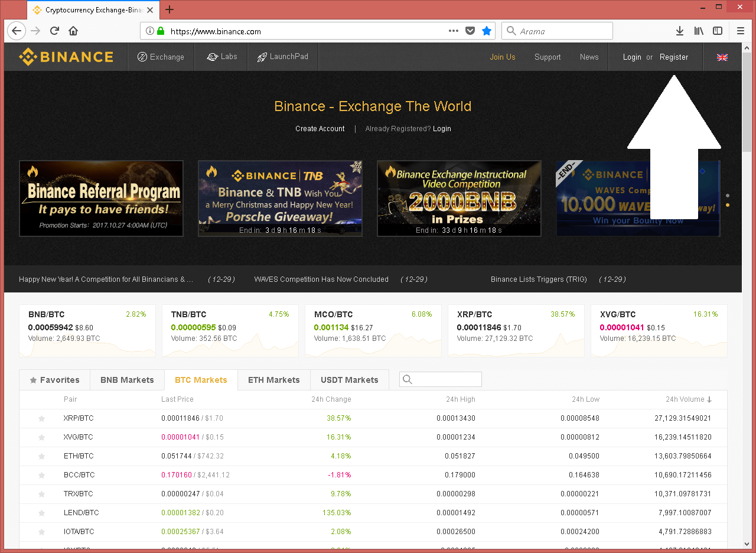
Task: Open the ETH/BTC pair name
Action: point(78,456)
